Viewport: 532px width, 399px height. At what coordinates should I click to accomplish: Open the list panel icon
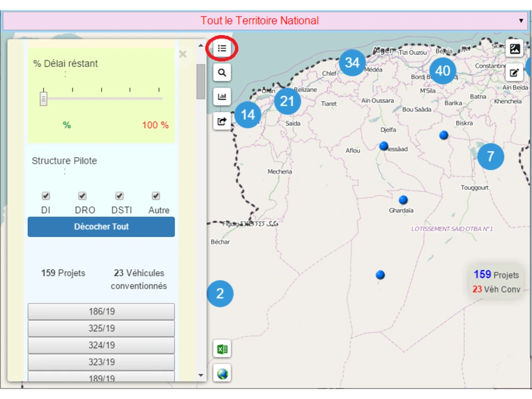pyautogui.click(x=222, y=48)
